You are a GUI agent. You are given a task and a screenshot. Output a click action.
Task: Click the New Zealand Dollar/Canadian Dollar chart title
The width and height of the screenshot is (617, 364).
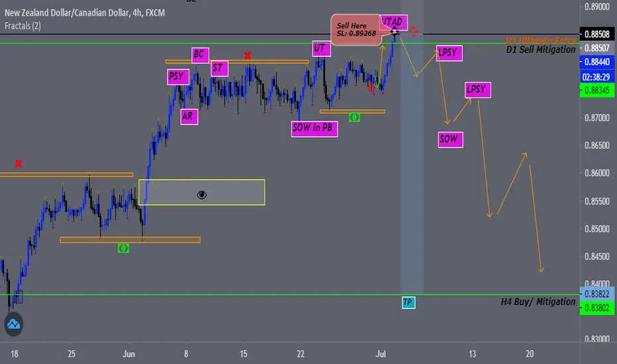pos(85,13)
